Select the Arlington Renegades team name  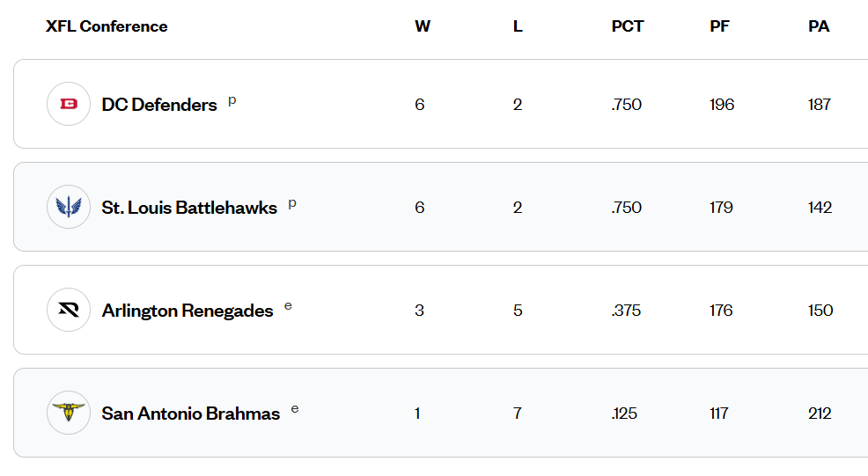tap(188, 311)
